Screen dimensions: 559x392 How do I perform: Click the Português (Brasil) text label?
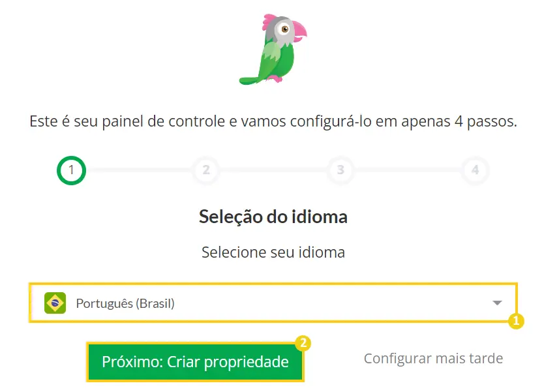125,303
